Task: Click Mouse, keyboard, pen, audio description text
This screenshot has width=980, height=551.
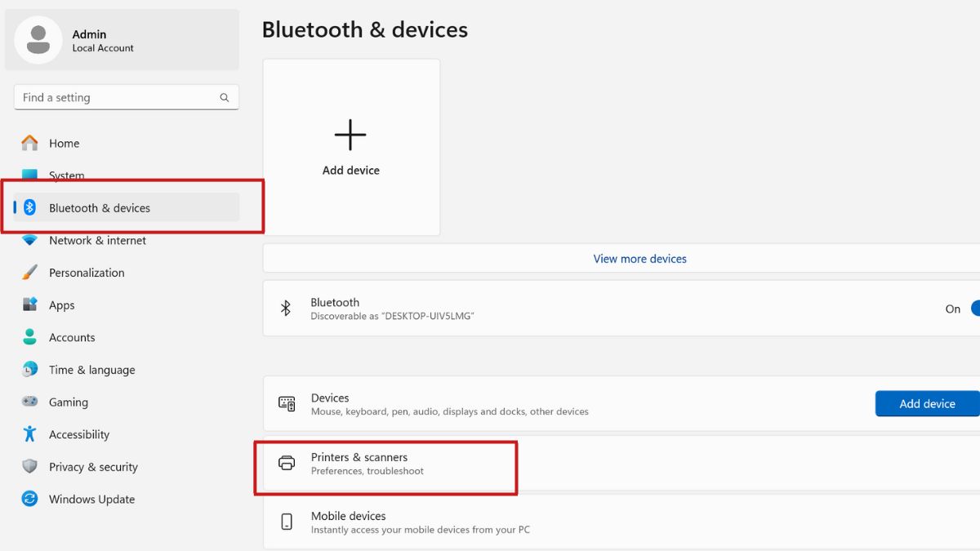Action: [450, 411]
